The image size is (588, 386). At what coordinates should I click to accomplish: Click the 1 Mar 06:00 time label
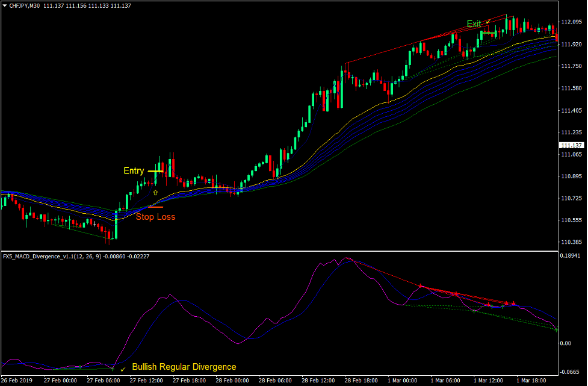click(447, 381)
